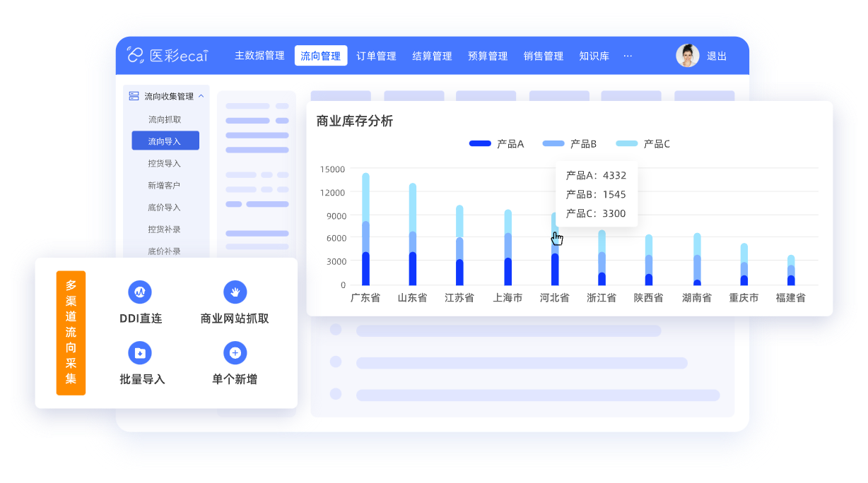
Task: Click the 陕西省 stacked bar
Action: click(649, 260)
